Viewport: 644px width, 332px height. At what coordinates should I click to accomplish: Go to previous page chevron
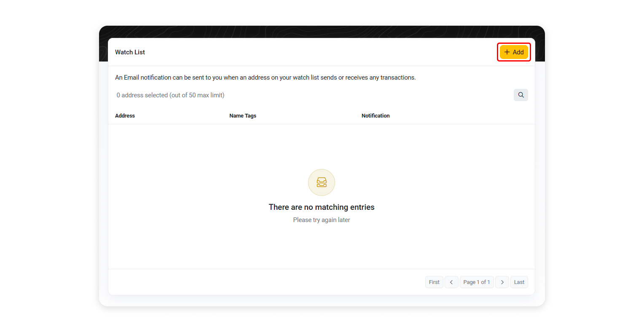click(451, 282)
